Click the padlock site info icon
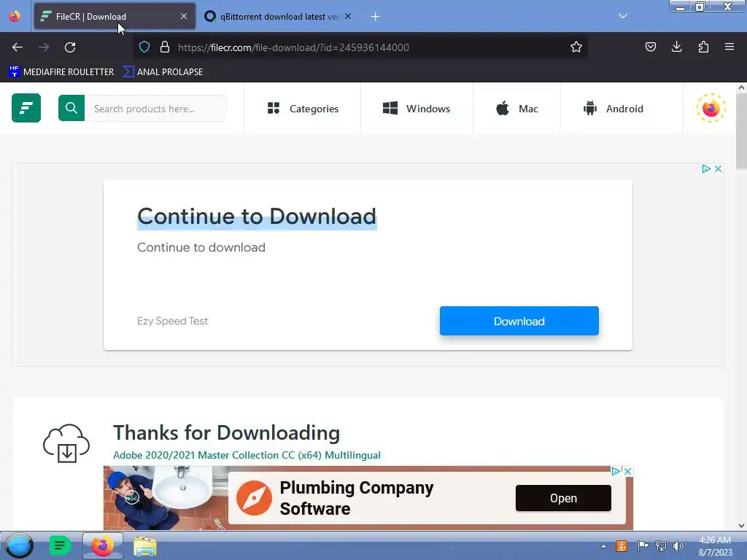747x560 pixels. [x=165, y=47]
